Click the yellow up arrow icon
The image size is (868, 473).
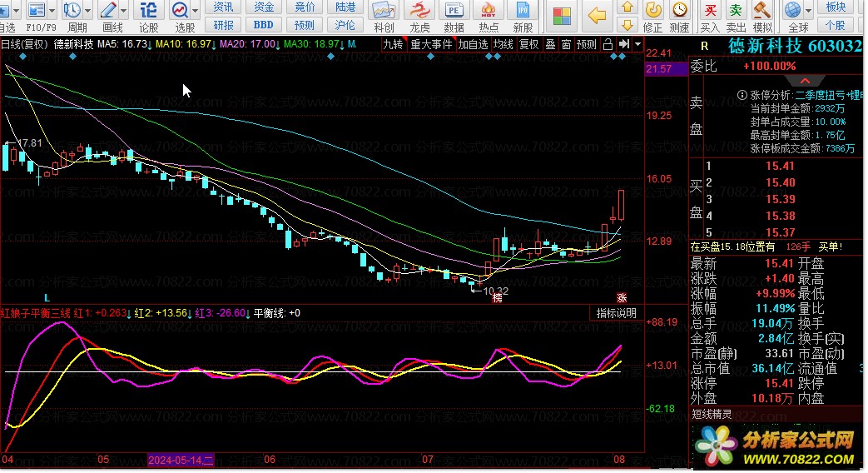[627, 7]
